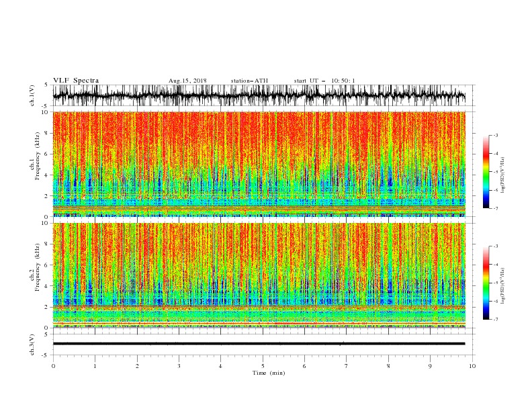Click the "-7" label on ch.2 color bar

[x=495, y=320]
